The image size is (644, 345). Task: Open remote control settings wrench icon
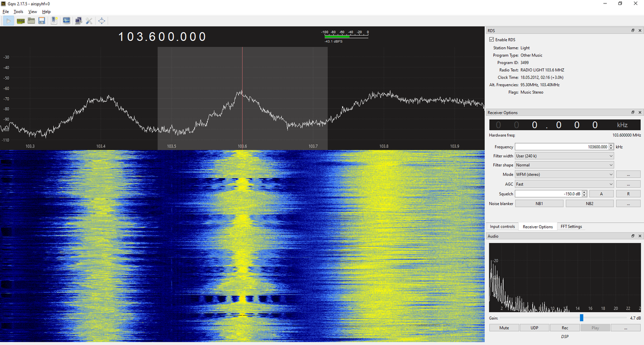click(x=89, y=21)
